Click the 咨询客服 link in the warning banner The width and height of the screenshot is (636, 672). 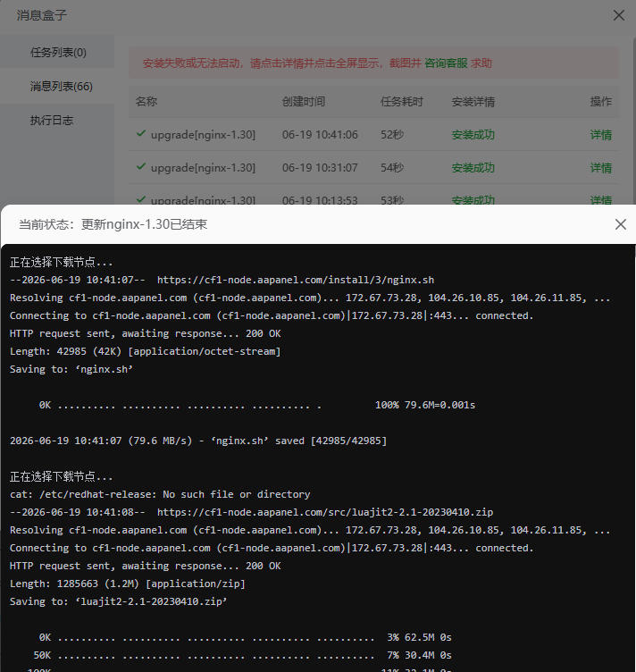pyautogui.click(x=446, y=63)
